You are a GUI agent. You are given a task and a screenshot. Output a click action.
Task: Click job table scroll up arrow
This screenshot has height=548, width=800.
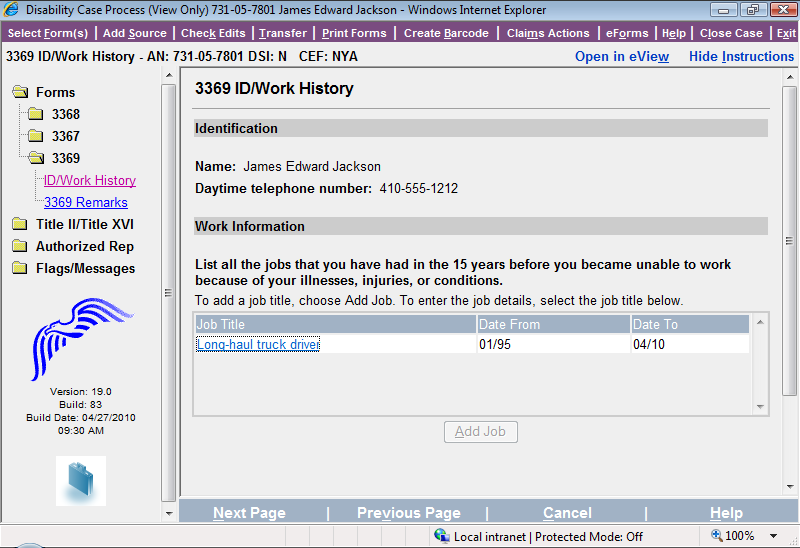pyautogui.click(x=760, y=322)
